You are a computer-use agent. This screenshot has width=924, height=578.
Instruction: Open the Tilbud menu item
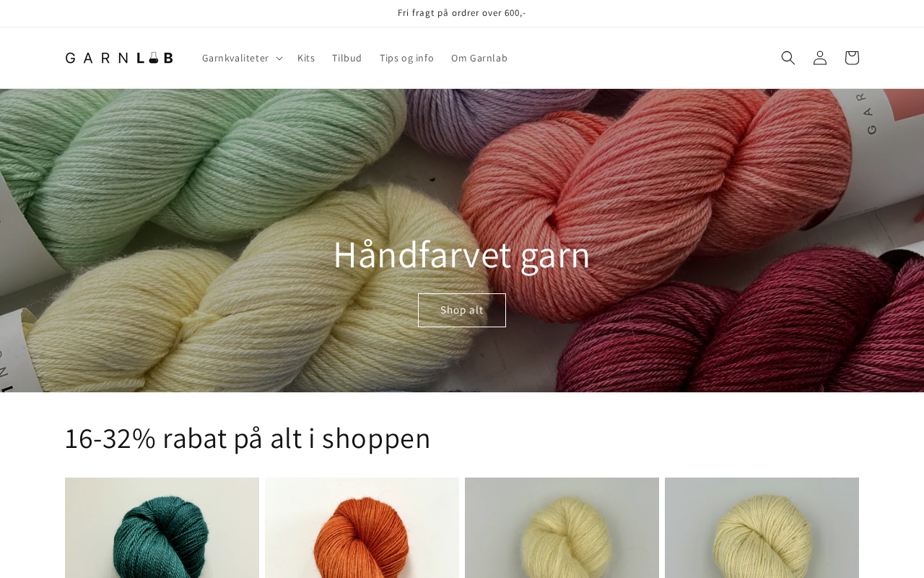[347, 58]
